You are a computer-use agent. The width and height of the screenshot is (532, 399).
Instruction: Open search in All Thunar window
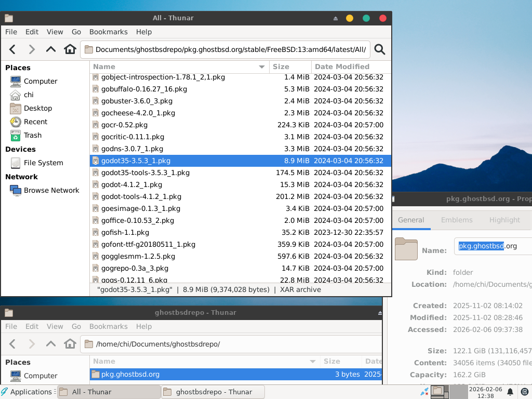click(x=380, y=49)
